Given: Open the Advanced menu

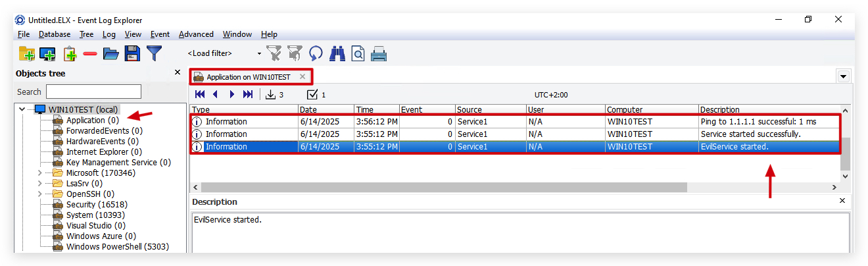Looking at the screenshot, I should 196,34.
